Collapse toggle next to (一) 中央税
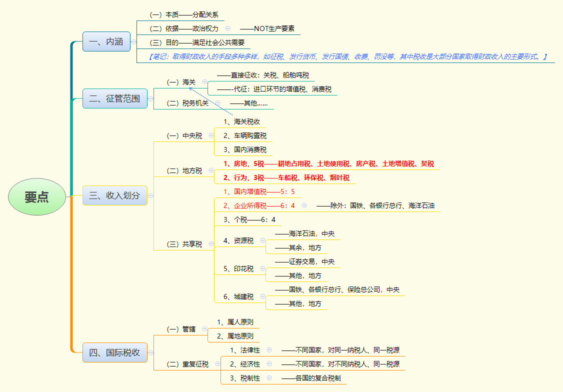This screenshot has height=392, width=563. 211,135
